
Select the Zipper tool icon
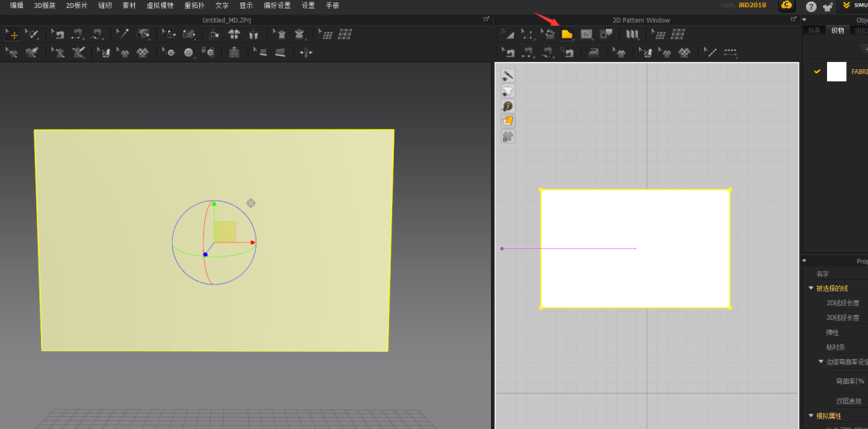tap(234, 52)
